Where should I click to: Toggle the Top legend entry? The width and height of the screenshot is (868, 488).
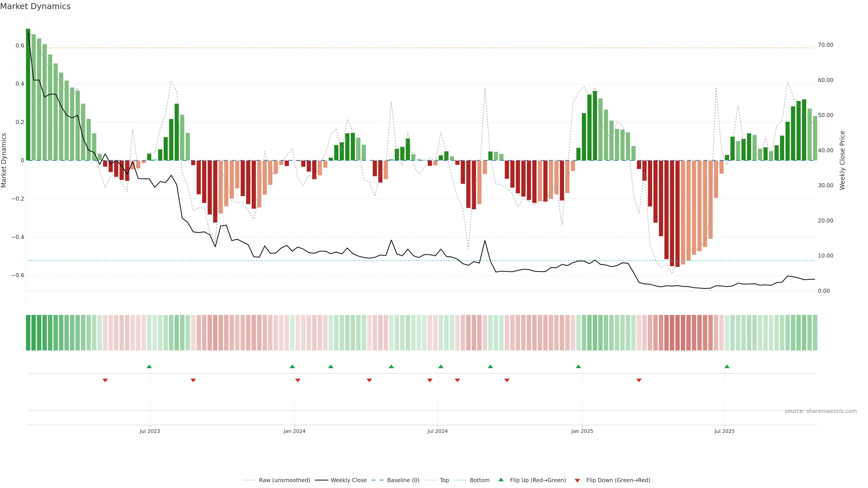click(x=444, y=480)
